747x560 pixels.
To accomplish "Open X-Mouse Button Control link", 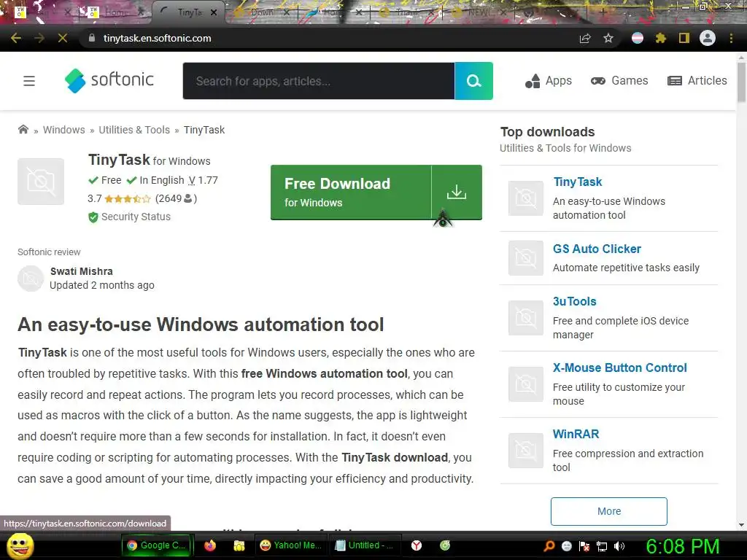I will pos(620,367).
